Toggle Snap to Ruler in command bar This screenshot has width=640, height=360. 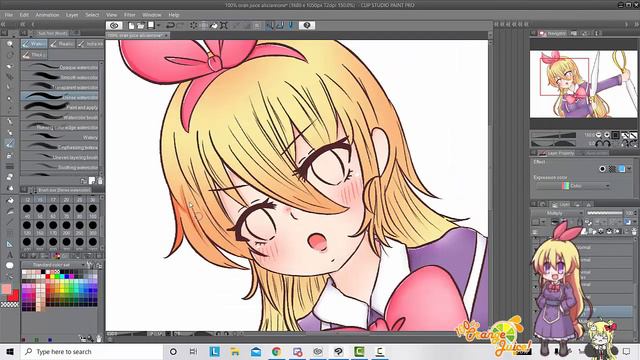point(270,25)
